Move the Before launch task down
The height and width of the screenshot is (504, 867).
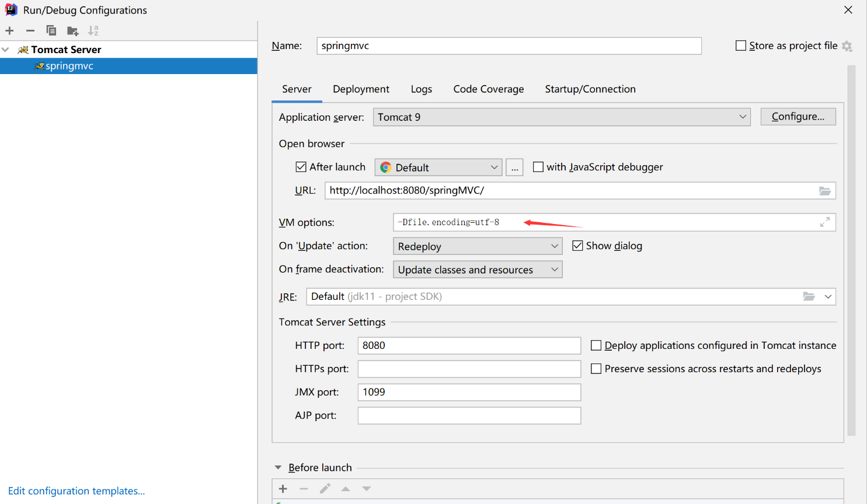[x=367, y=489]
